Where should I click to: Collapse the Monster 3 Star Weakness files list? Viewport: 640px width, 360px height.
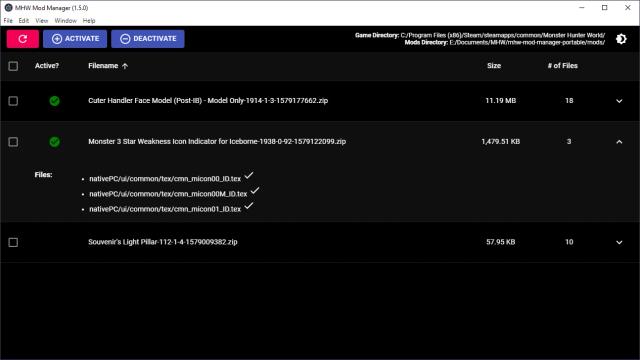(619, 142)
